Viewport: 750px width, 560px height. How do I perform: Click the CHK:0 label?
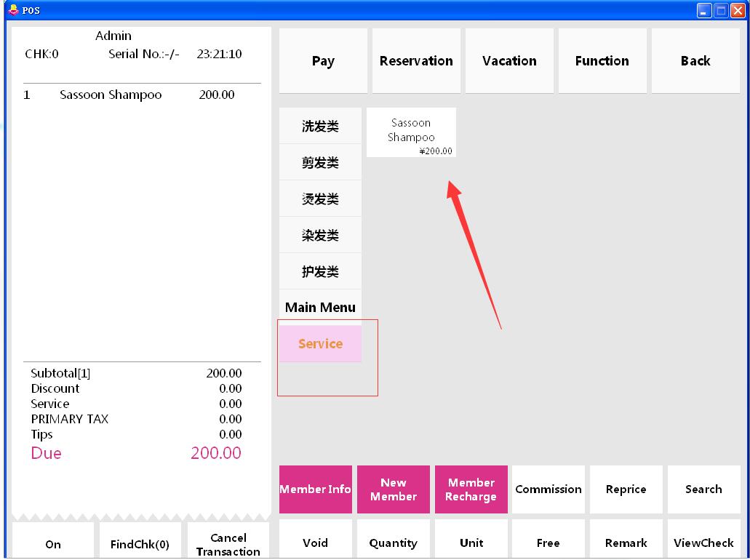41,54
